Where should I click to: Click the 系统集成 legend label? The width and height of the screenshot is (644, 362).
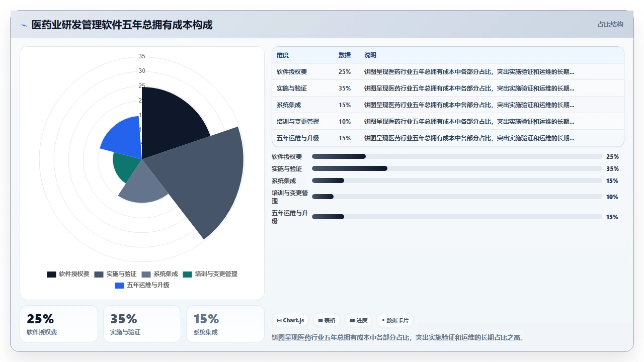pyautogui.click(x=166, y=274)
